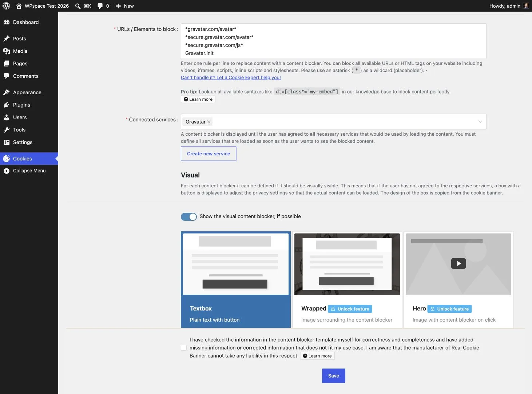Click Unlock feature badge next to Wrapped
This screenshot has width=532, height=394.
coord(350,309)
